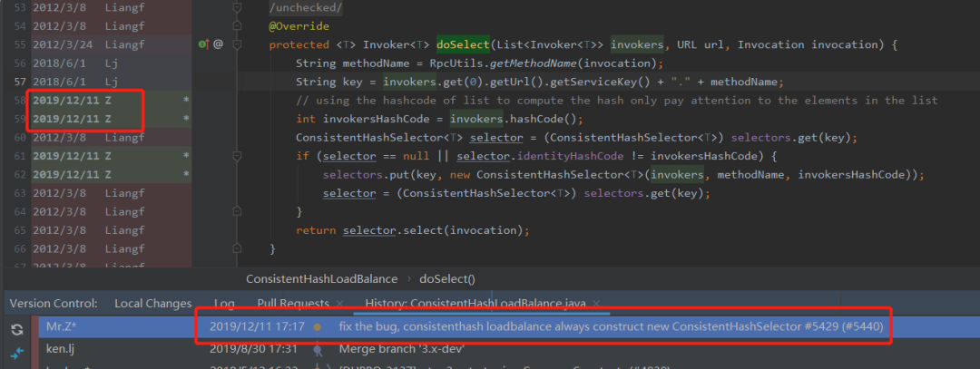Screen dimensions: 980x369
Task: Collapse the if-block fold marker at line 61
Action: pos(236,155)
